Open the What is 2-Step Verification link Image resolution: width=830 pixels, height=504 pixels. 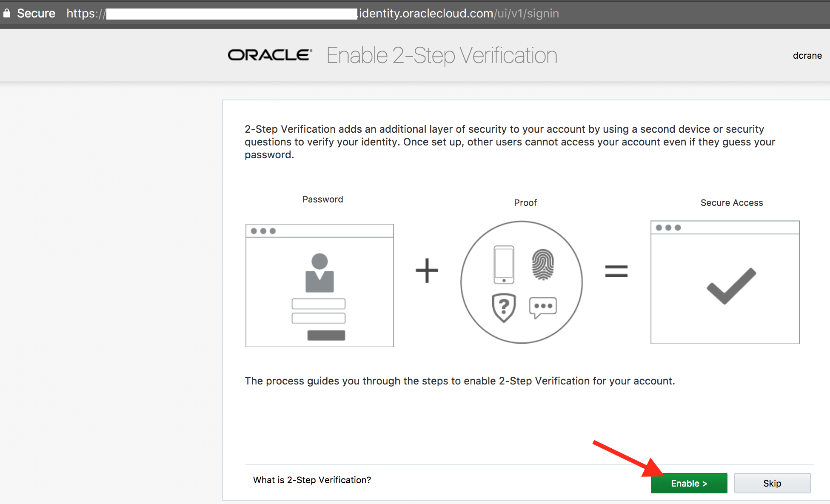(x=312, y=480)
